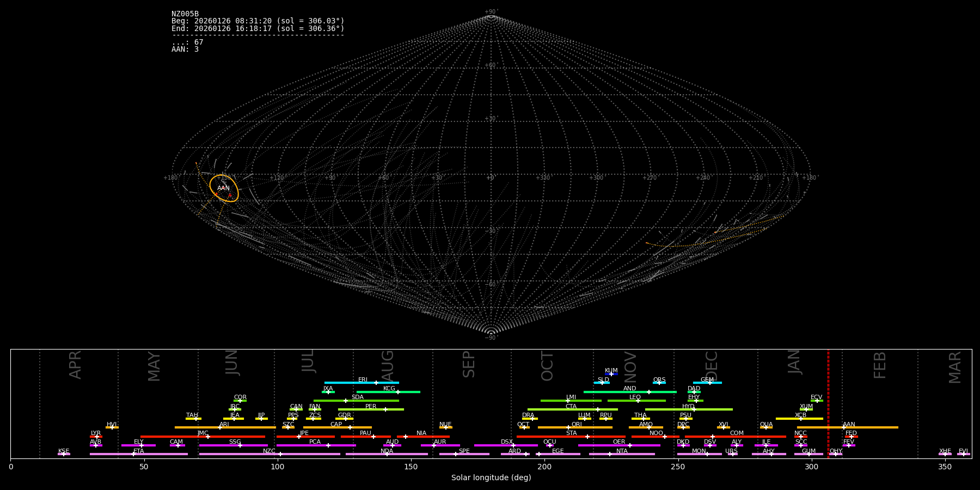This screenshot has height=490, width=980.
Task: Click the XCB shower label
Action: 800,415
